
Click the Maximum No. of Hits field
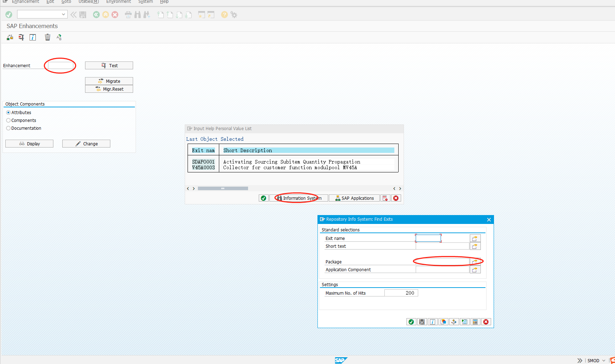click(401, 293)
